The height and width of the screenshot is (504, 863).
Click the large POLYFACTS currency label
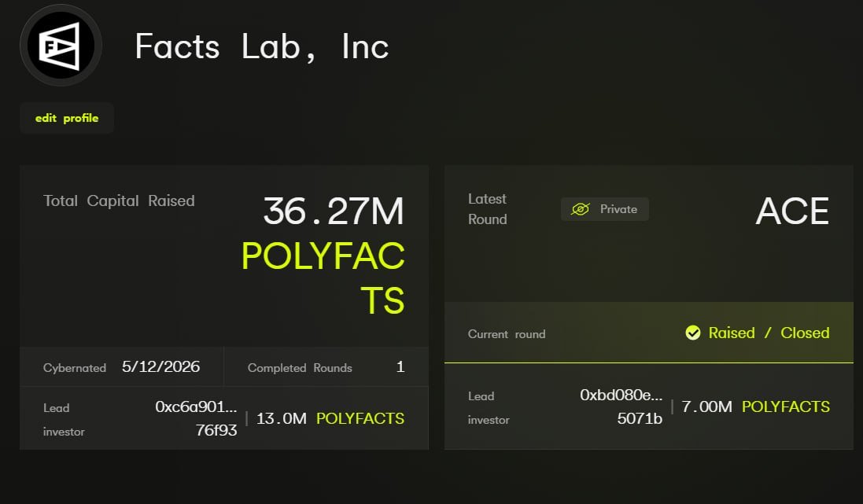pos(323,278)
